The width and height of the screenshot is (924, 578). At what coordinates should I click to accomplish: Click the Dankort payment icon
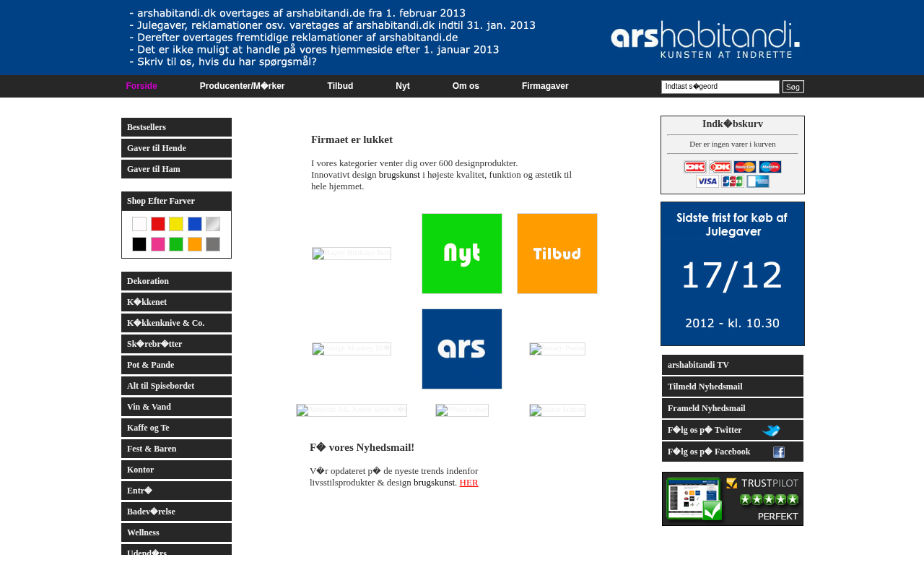point(695,167)
